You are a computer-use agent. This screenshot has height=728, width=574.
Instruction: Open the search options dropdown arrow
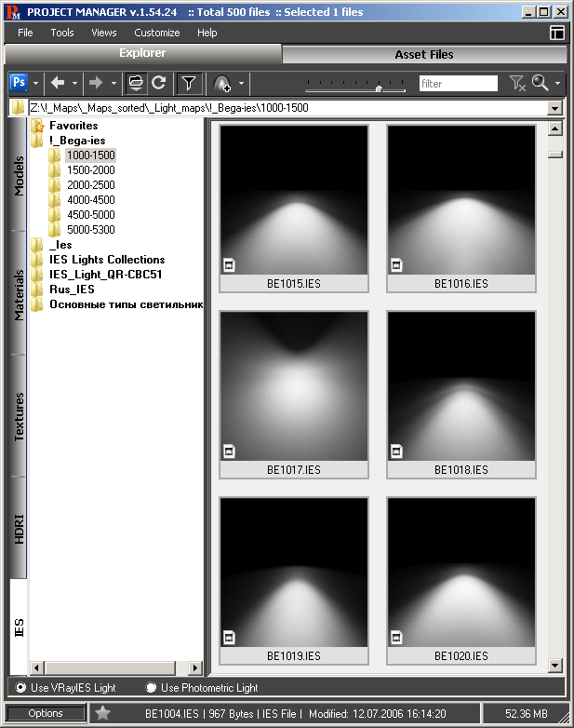click(557, 84)
